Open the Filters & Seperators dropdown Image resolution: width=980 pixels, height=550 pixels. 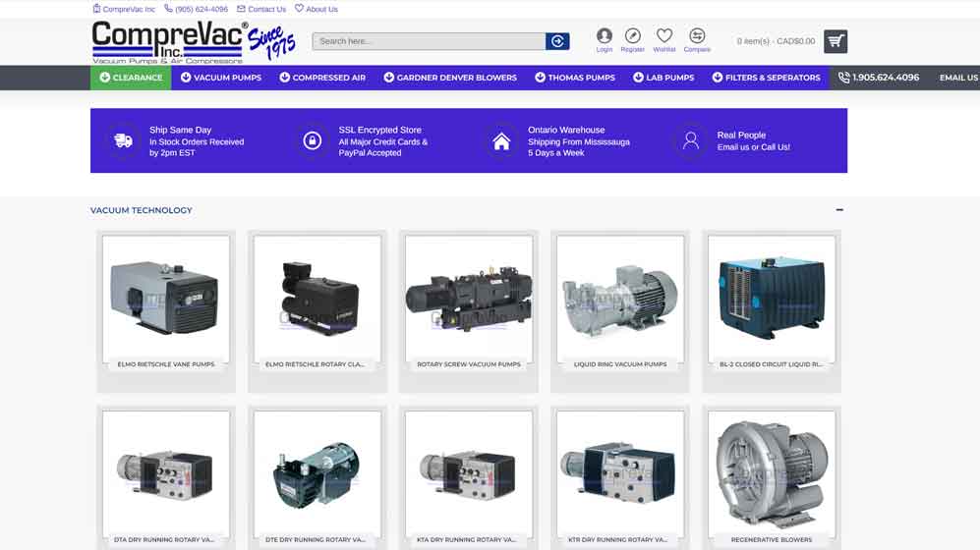(x=766, y=78)
